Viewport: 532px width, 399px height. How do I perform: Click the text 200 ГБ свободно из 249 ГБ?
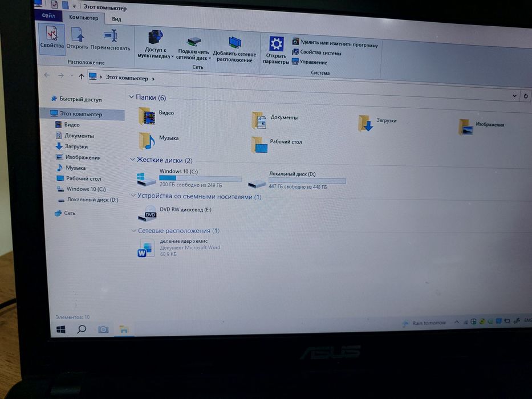(190, 185)
